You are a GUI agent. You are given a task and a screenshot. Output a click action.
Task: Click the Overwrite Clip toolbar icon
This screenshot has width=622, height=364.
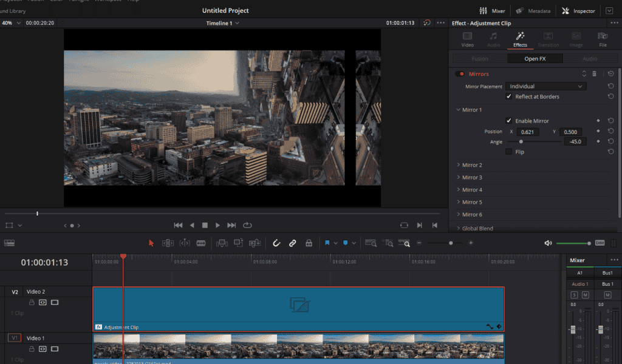pos(238,243)
